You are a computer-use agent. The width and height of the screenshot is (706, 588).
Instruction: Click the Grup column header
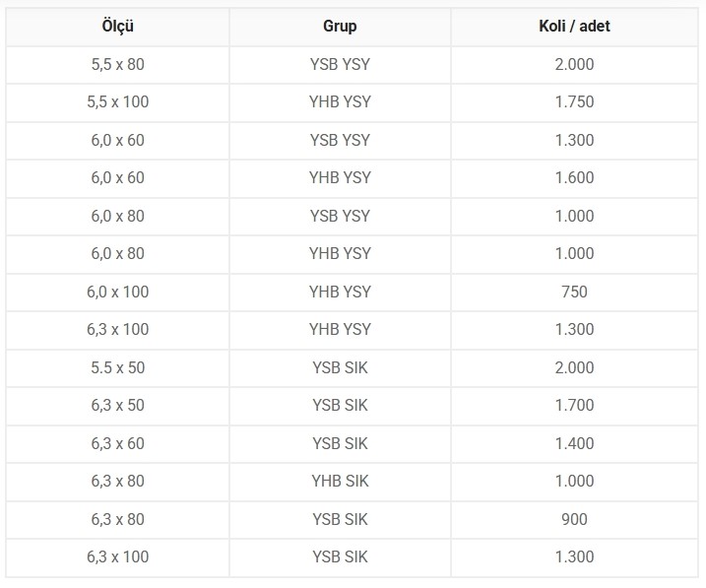click(x=340, y=27)
